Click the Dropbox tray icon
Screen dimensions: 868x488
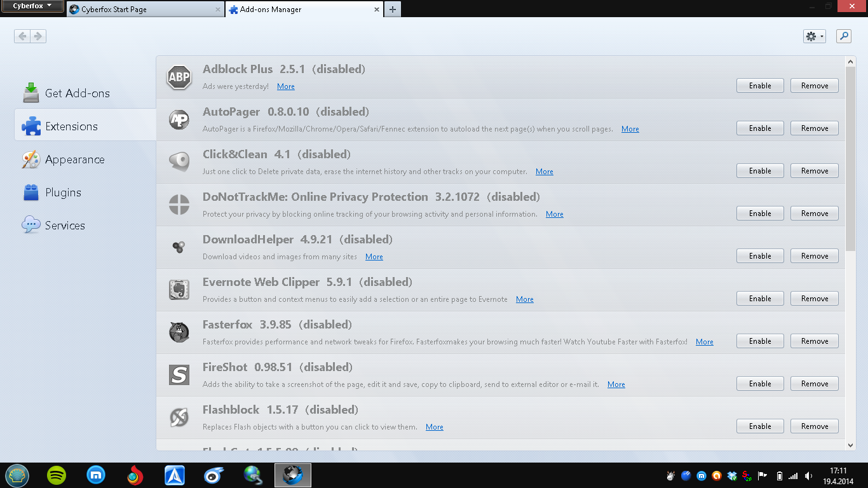click(732, 475)
